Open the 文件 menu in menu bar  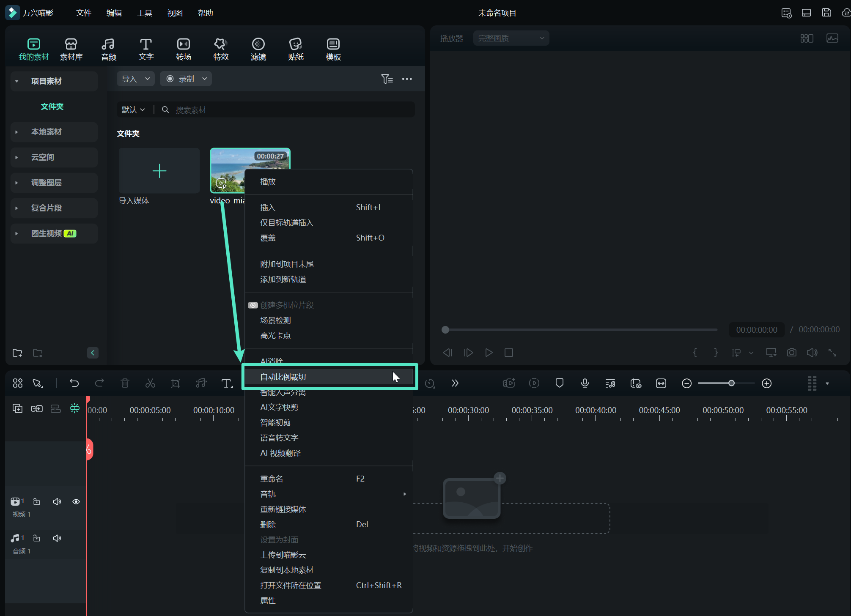[83, 13]
